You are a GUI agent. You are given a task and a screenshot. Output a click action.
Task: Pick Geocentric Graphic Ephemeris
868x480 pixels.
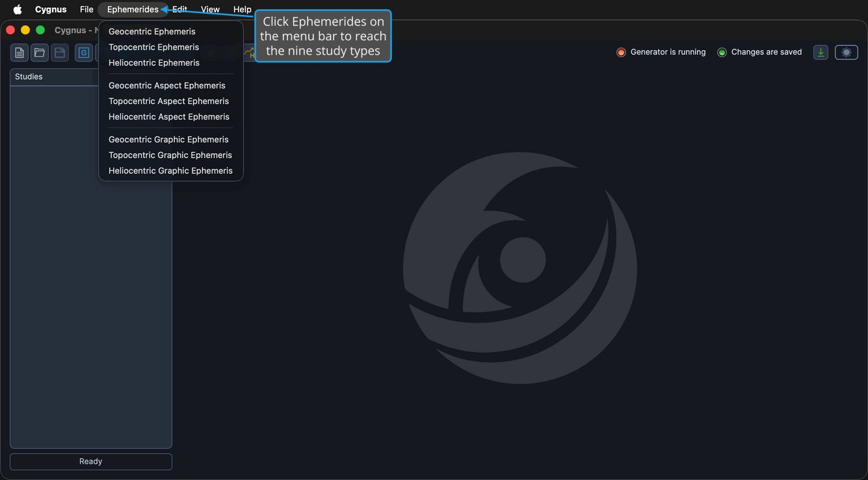click(171, 139)
